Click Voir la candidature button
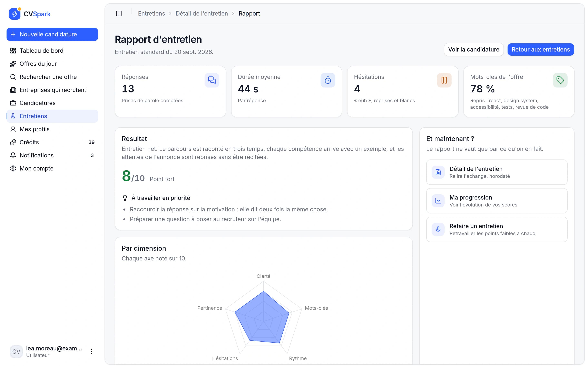588x368 pixels. point(473,49)
